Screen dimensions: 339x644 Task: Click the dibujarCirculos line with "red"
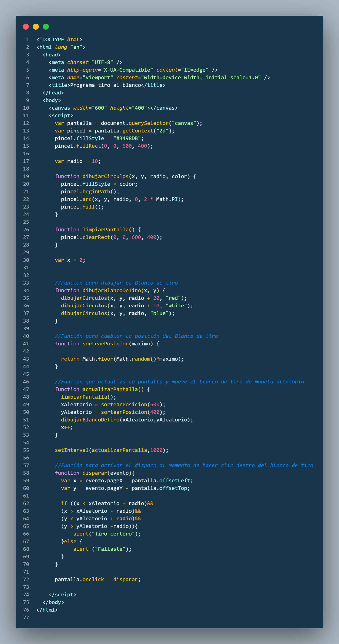pos(124,298)
